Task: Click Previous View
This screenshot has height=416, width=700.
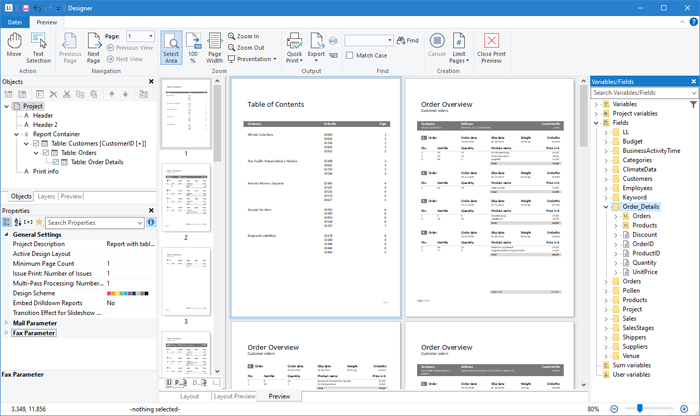Action: [130, 48]
